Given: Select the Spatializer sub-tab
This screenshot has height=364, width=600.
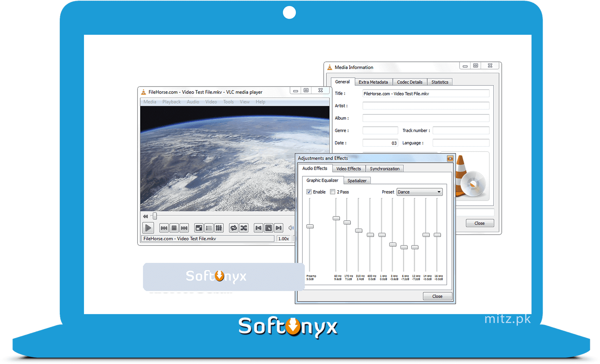Looking at the screenshot, I should 357,181.
